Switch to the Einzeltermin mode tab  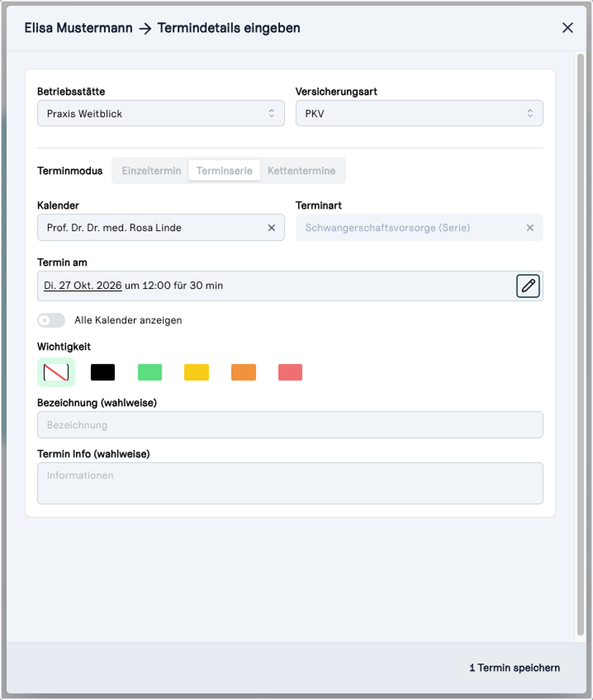tap(151, 171)
